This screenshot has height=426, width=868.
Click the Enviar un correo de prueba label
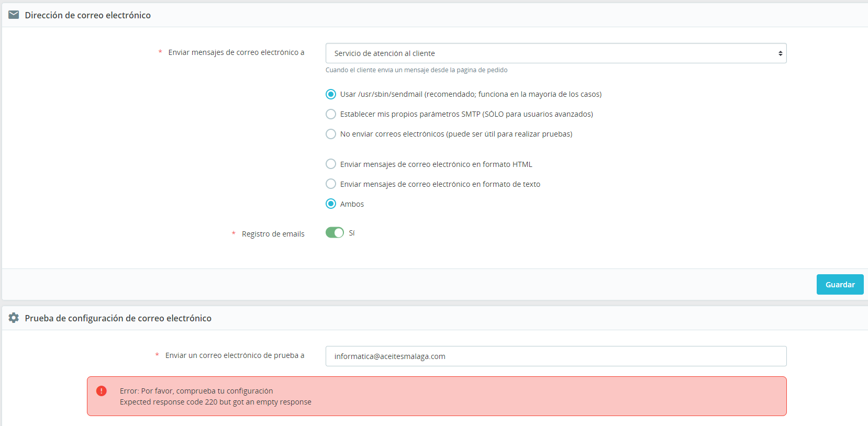(x=235, y=355)
